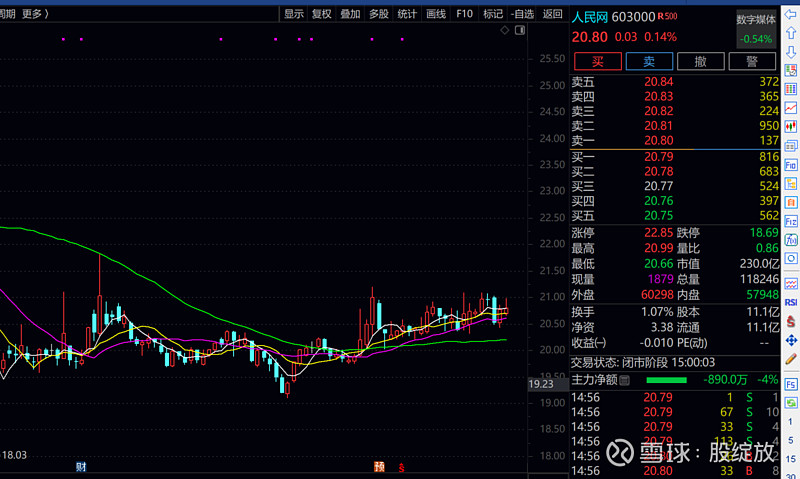Image resolution: width=800 pixels, height=479 pixels.
Task: Open the candlestick chart icon
Action: click(790, 126)
